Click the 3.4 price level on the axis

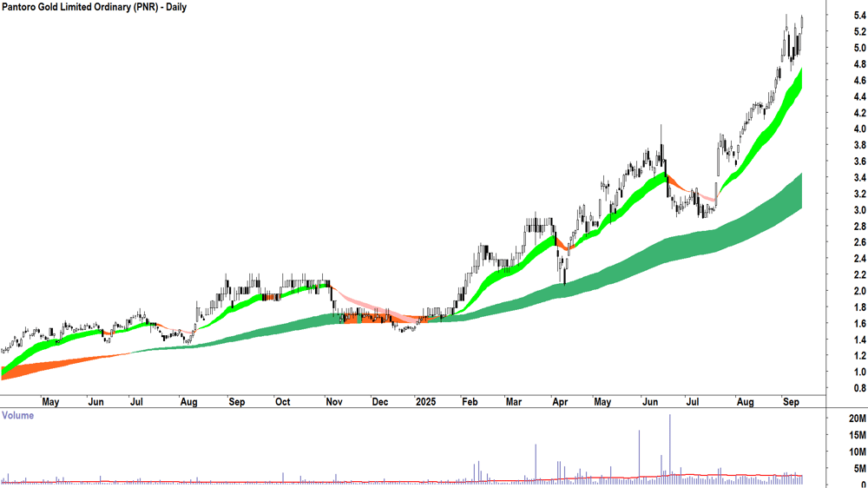click(859, 178)
